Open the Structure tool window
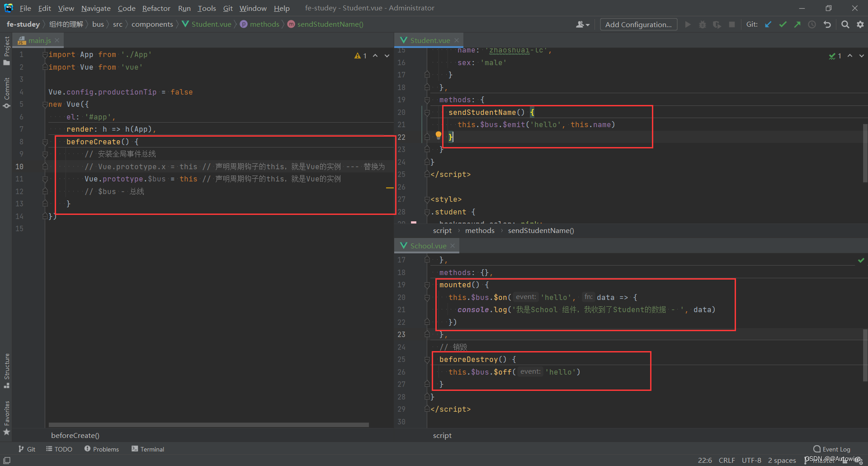 (6, 371)
